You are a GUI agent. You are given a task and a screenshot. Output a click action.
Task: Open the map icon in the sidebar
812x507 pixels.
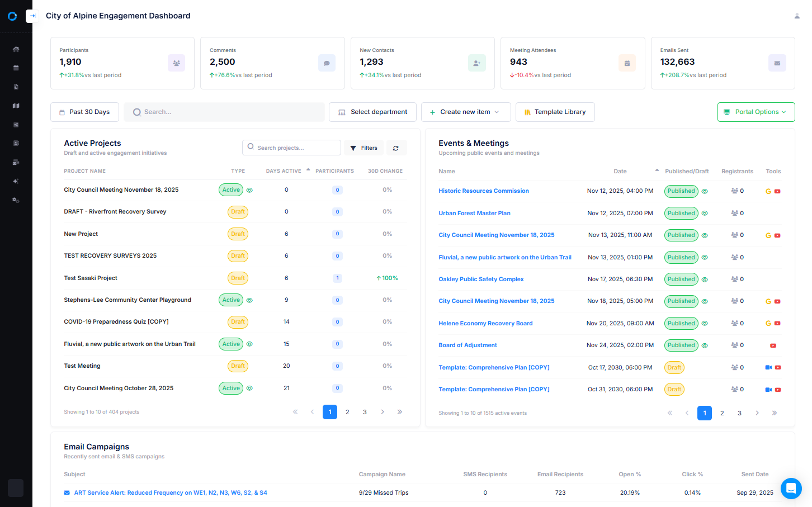click(16, 105)
